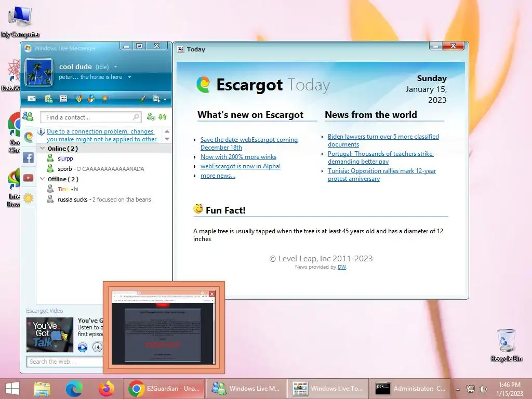Viewport: 532px width, 399px height.
Task: Open the e-mail inbox envelope icon
Action: pyautogui.click(x=32, y=99)
